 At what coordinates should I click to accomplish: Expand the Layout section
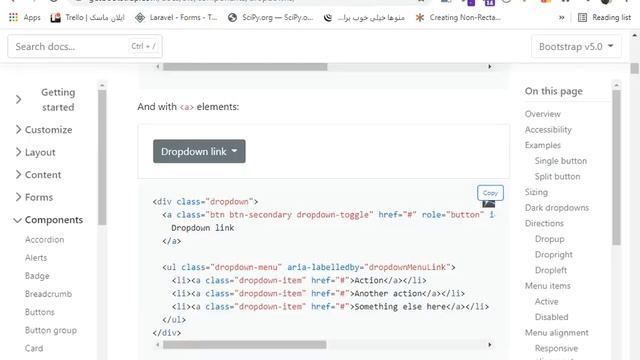(35, 152)
